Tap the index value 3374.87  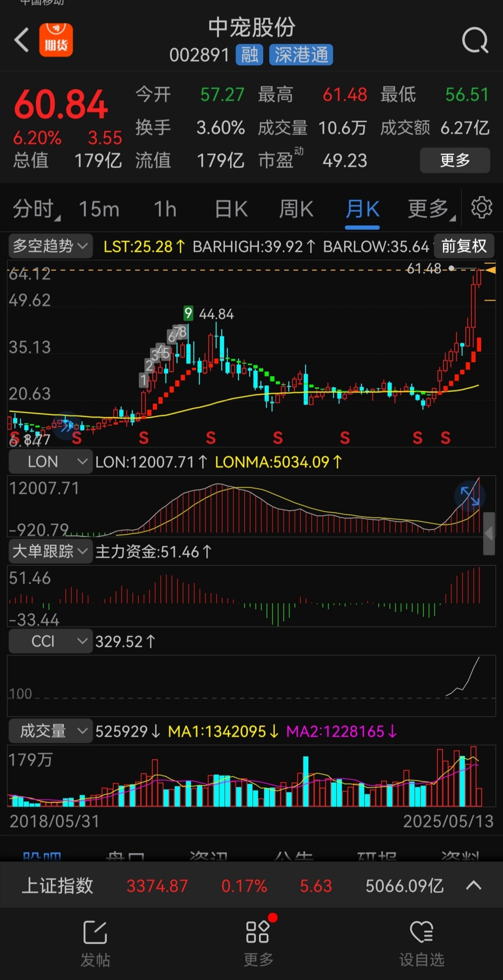(x=157, y=886)
